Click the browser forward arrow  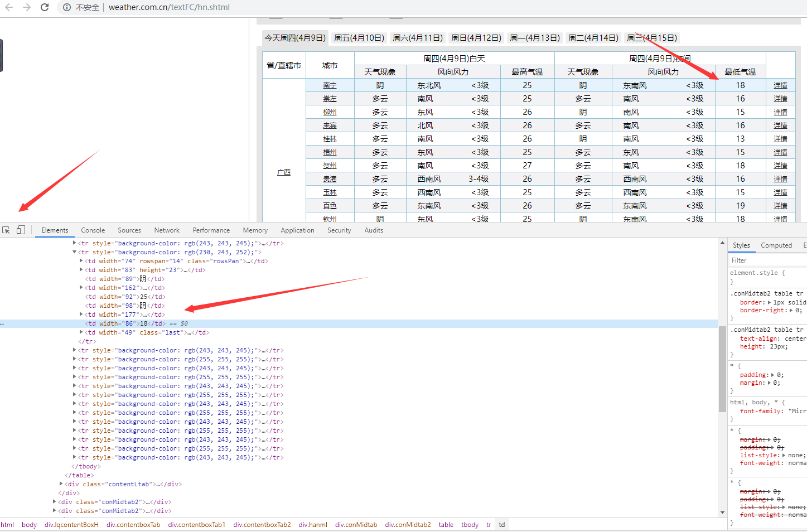click(x=27, y=7)
